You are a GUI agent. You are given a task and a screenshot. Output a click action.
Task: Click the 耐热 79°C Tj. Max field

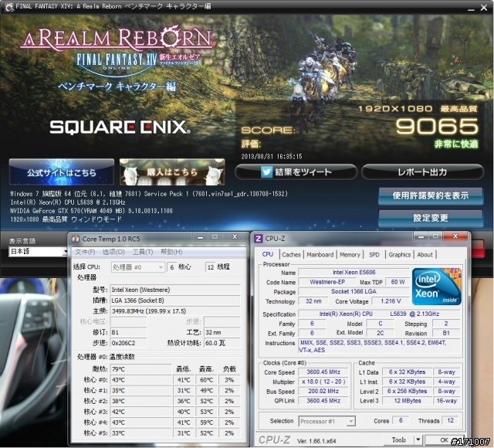(140, 369)
